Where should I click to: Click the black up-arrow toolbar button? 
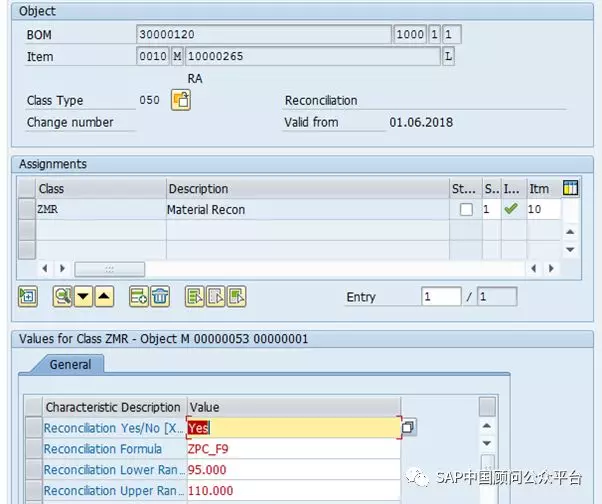[104, 296]
